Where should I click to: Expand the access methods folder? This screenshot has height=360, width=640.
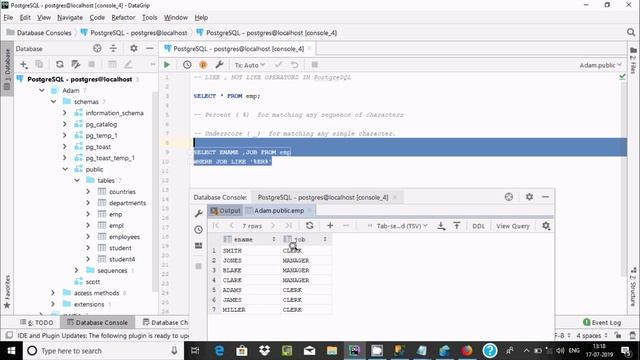[53, 293]
